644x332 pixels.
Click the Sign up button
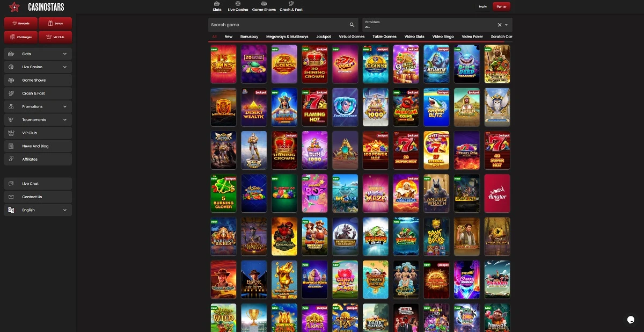(x=501, y=6)
